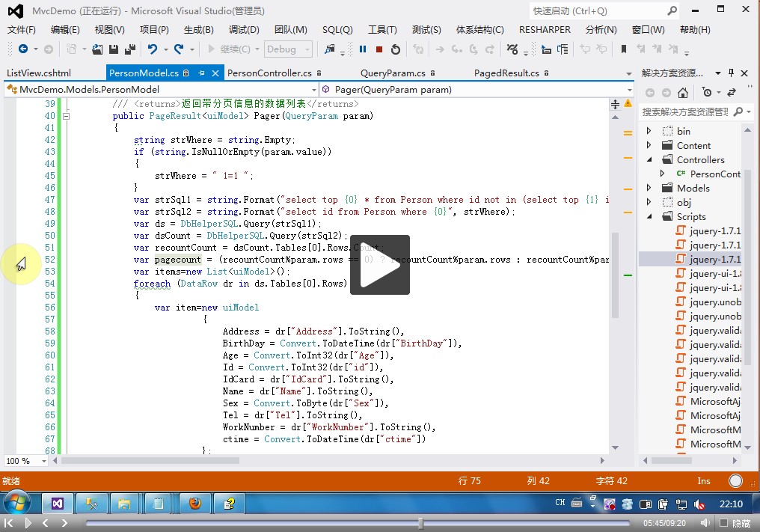Expand the Models folder node

649,188
